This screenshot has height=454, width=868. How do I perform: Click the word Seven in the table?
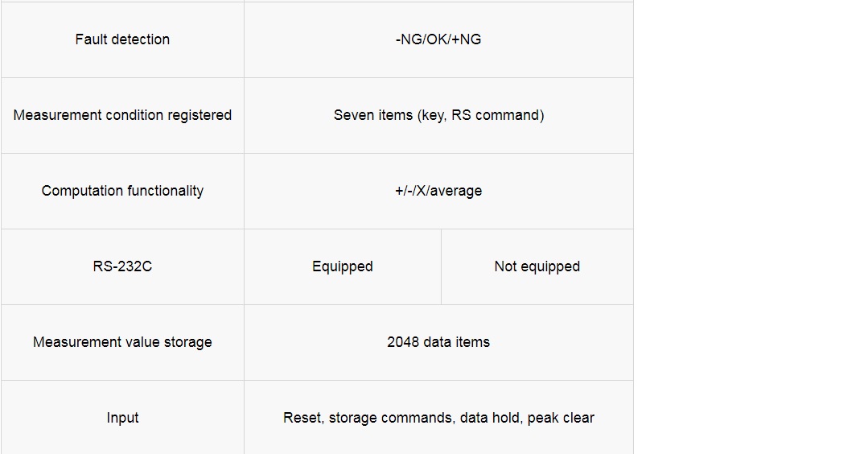pos(351,115)
